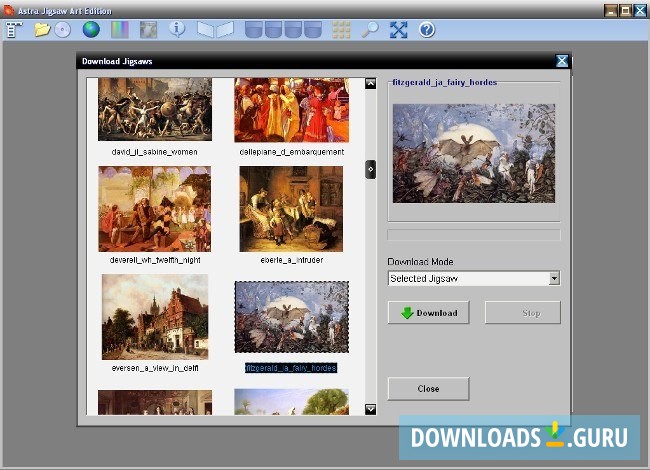
Task: Click the jigsaw list scrollbar thumb
Action: 371,169
